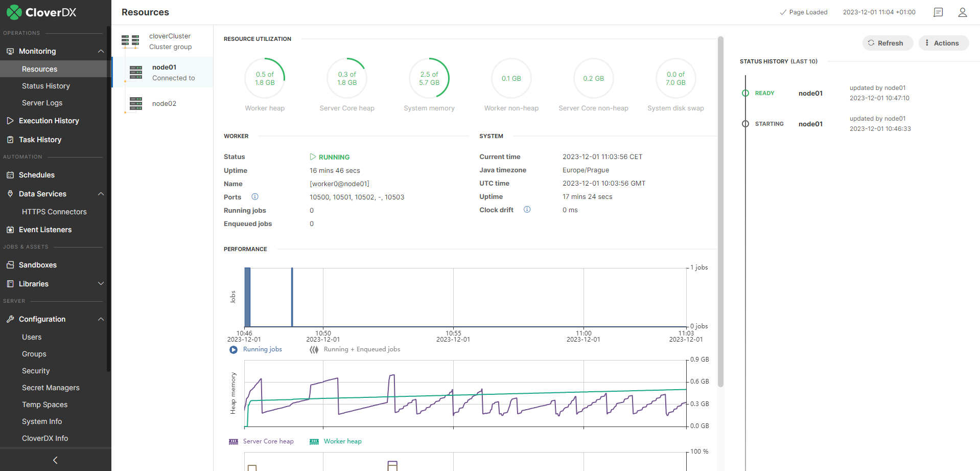Click the info icon beside Ports
980x471 pixels.
tap(255, 196)
